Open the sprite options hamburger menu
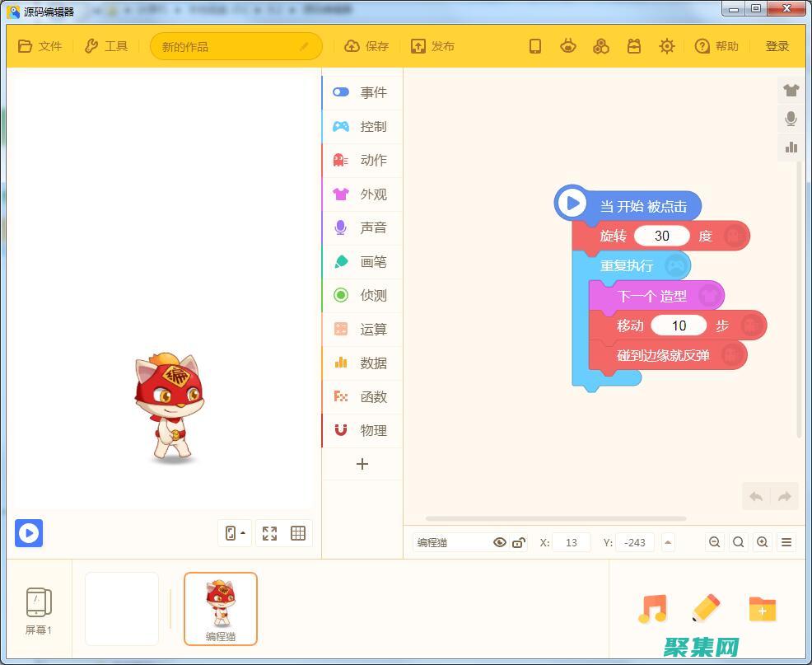This screenshot has width=812, height=665. [786, 542]
